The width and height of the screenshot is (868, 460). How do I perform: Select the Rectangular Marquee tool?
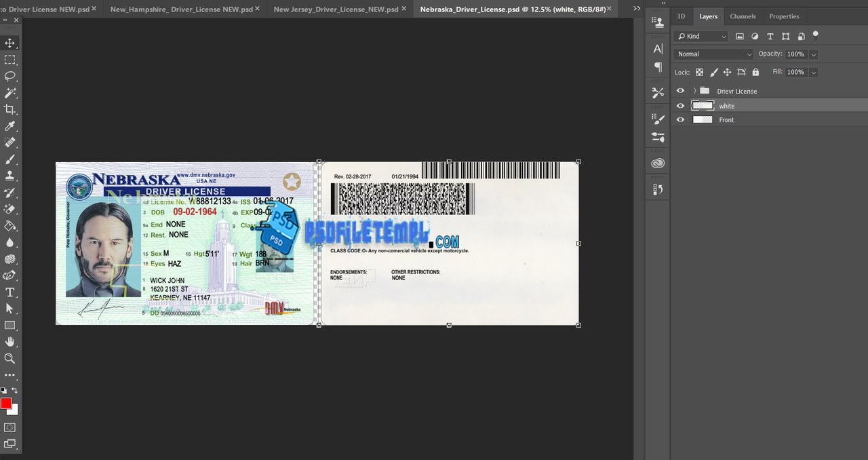tap(10, 60)
